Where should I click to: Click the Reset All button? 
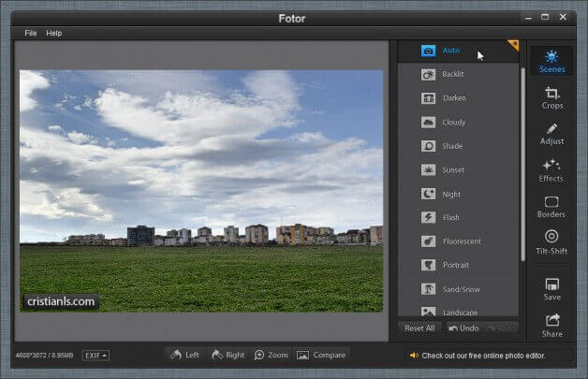pos(419,328)
